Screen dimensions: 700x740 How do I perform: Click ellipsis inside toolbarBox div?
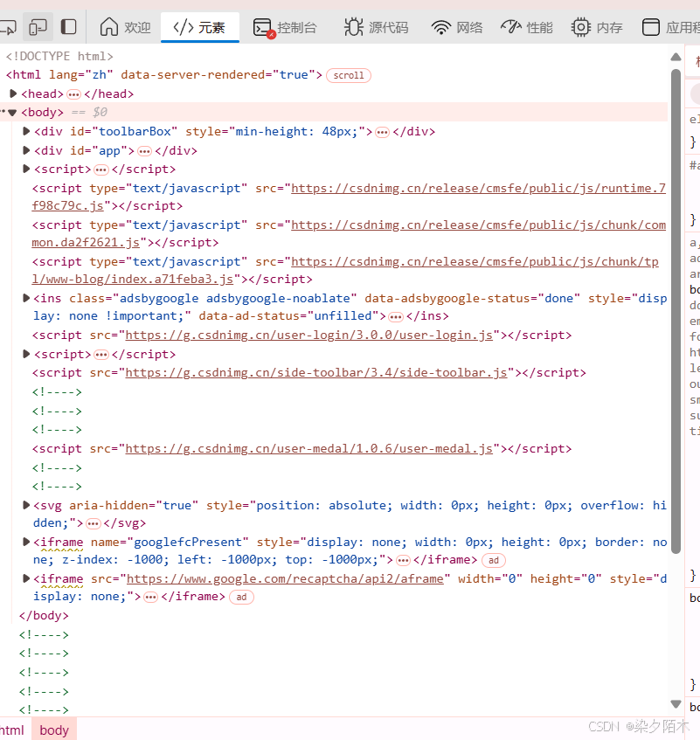point(382,132)
